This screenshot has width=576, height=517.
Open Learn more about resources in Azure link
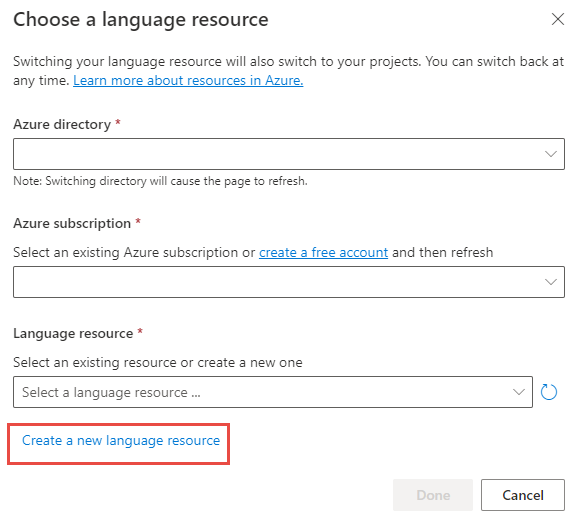(x=188, y=80)
